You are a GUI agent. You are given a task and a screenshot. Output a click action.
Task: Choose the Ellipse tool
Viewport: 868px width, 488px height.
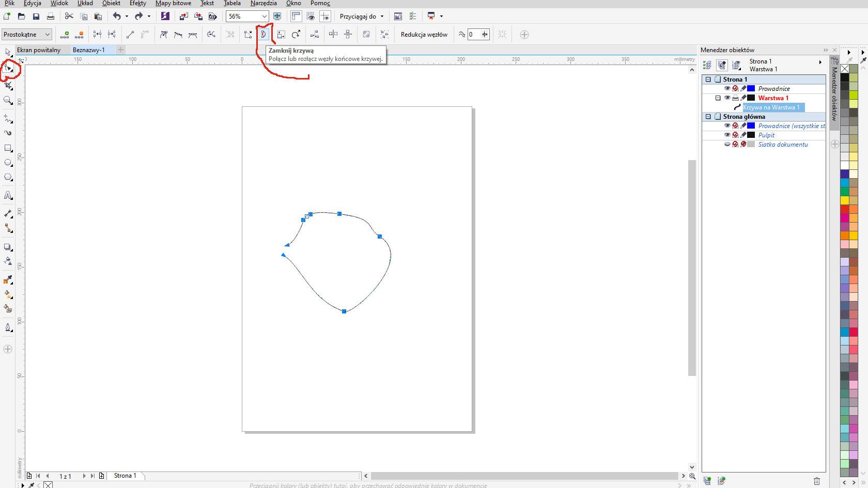[x=8, y=163]
